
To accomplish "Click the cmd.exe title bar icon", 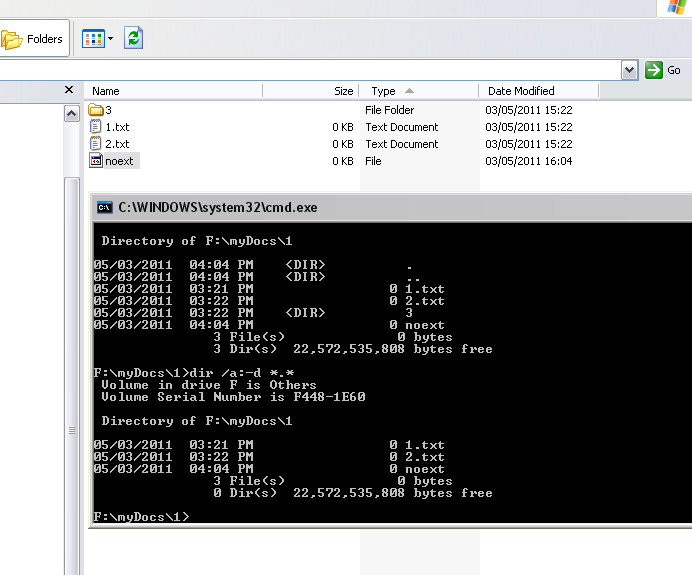I will pyautogui.click(x=104, y=208).
